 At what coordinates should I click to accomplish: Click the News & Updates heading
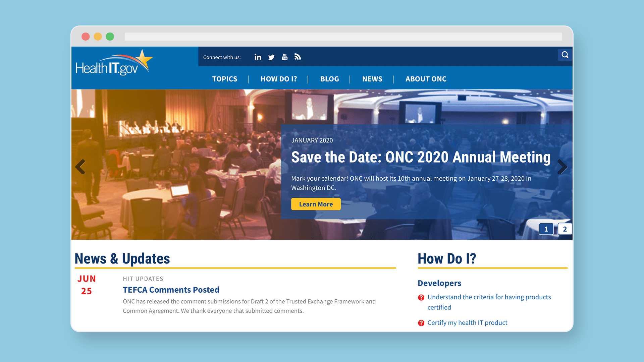click(x=122, y=258)
